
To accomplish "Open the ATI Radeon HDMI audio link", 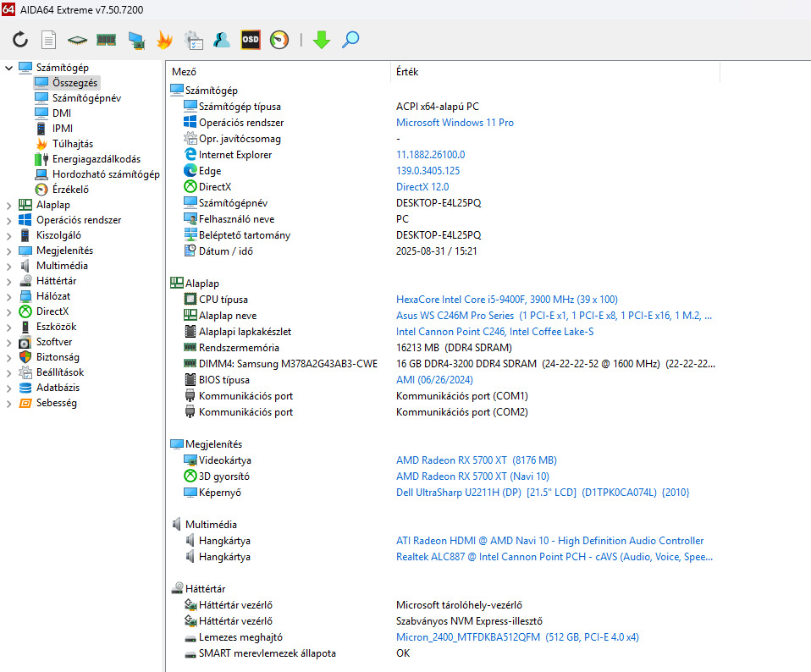I will point(549,541).
